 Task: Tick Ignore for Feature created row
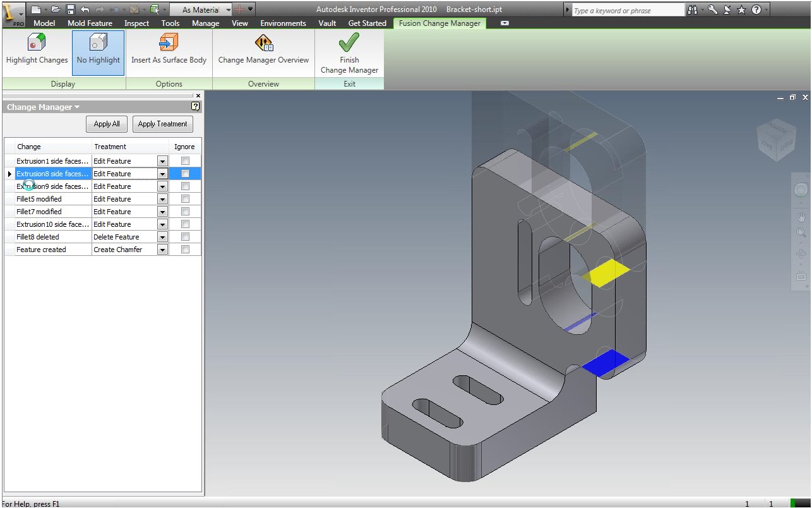(185, 250)
